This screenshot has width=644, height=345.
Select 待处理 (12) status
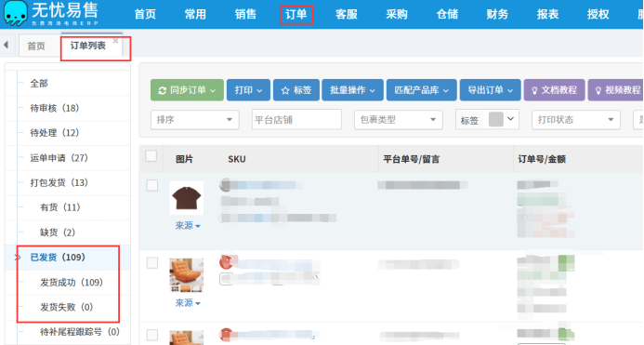point(55,133)
